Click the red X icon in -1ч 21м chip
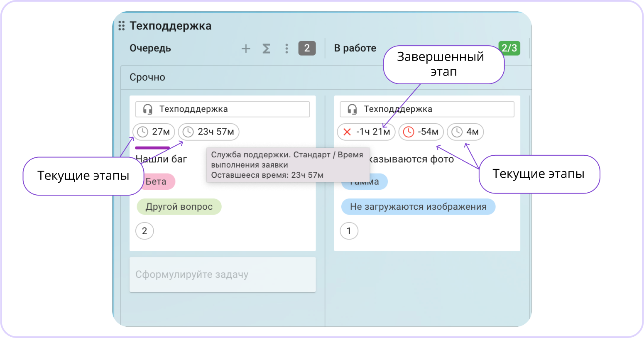Screen dimensions: 644x338 (347, 132)
